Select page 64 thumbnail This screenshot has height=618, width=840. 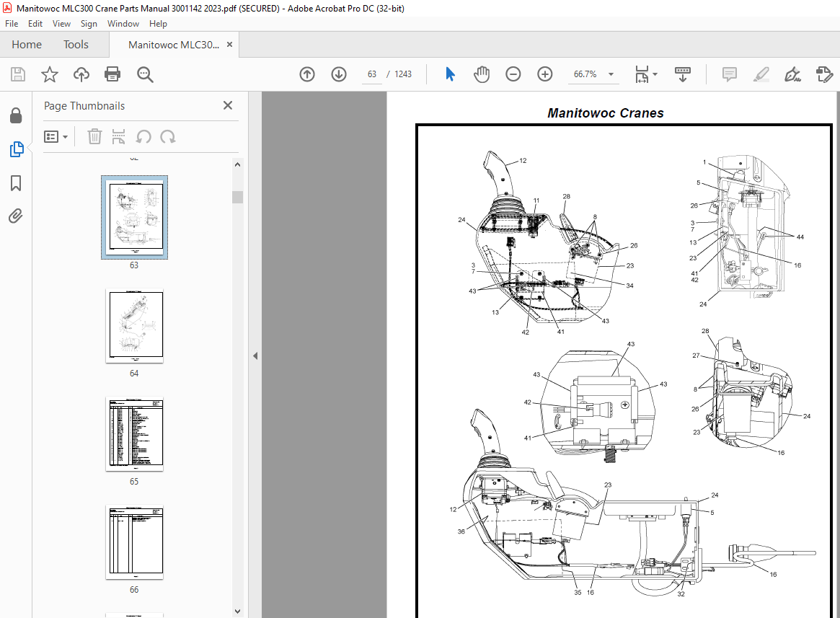pyautogui.click(x=134, y=326)
